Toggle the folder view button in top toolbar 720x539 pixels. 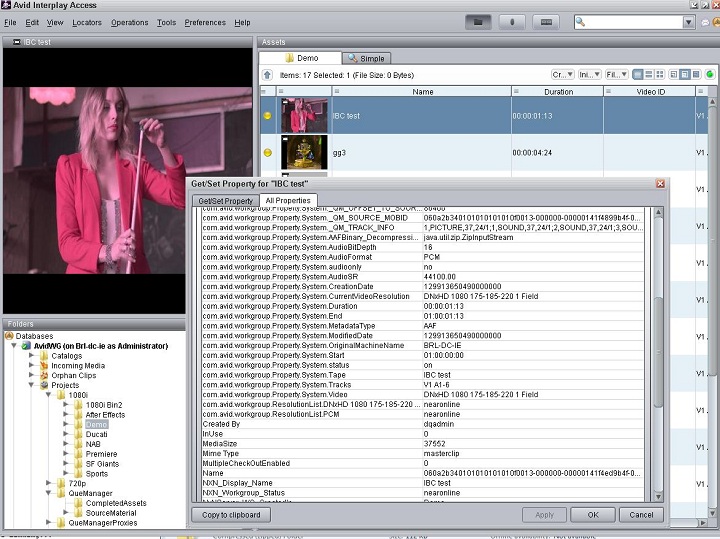coord(478,22)
